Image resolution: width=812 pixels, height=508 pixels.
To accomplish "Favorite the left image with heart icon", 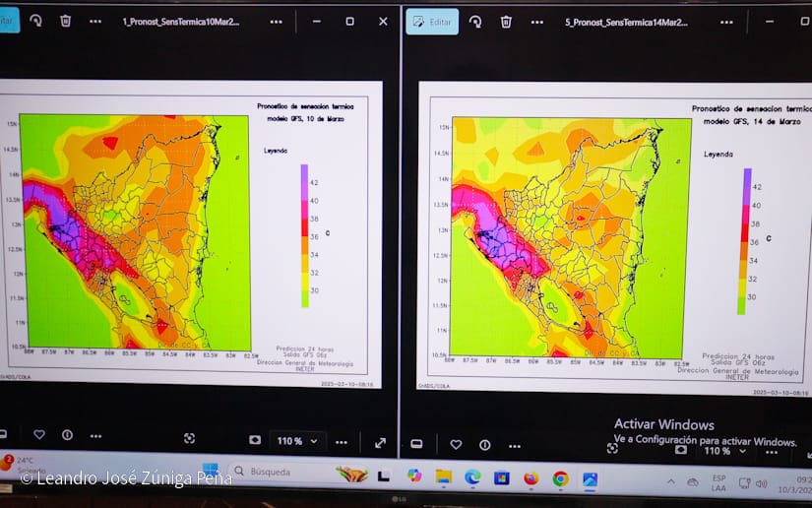I will 39,434.
